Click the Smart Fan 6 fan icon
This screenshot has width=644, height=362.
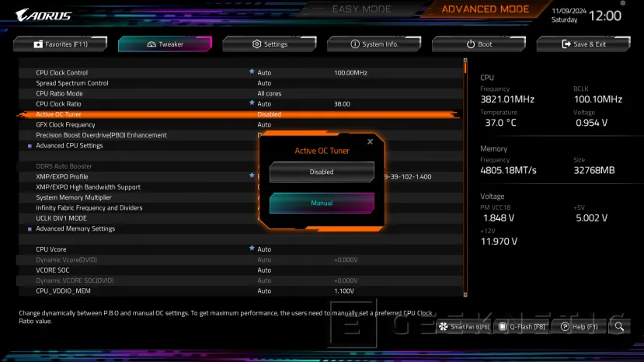(x=443, y=327)
